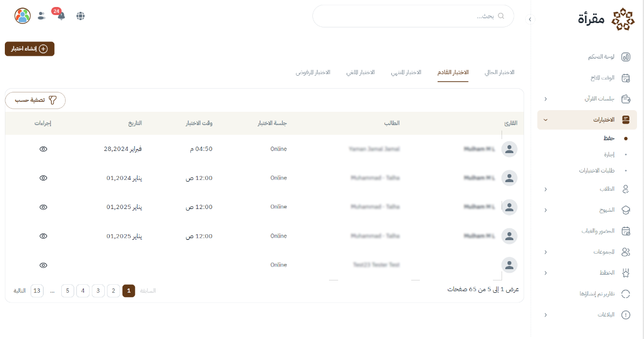The width and height of the screenshot is (644, 339).
Task: Go to pagination page 13
Action: pyautogui.click(x=37, y=291)
